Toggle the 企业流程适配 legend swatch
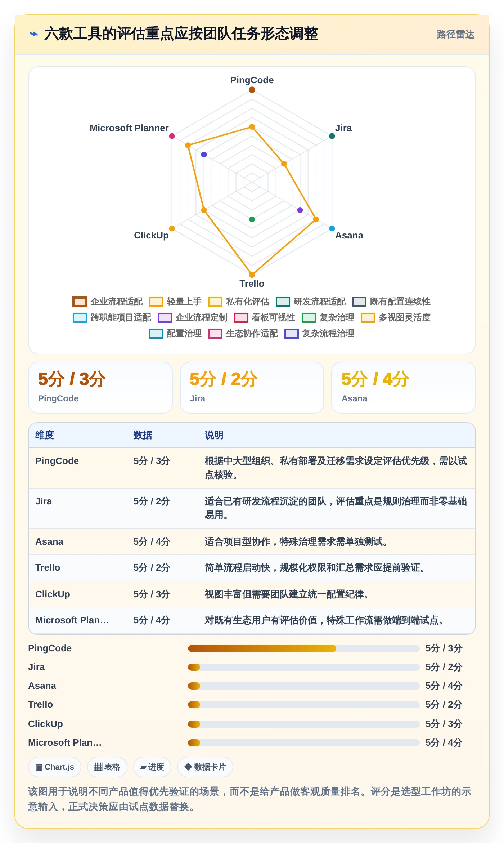Screen dimensions: 504x843 tap(80, 302)
